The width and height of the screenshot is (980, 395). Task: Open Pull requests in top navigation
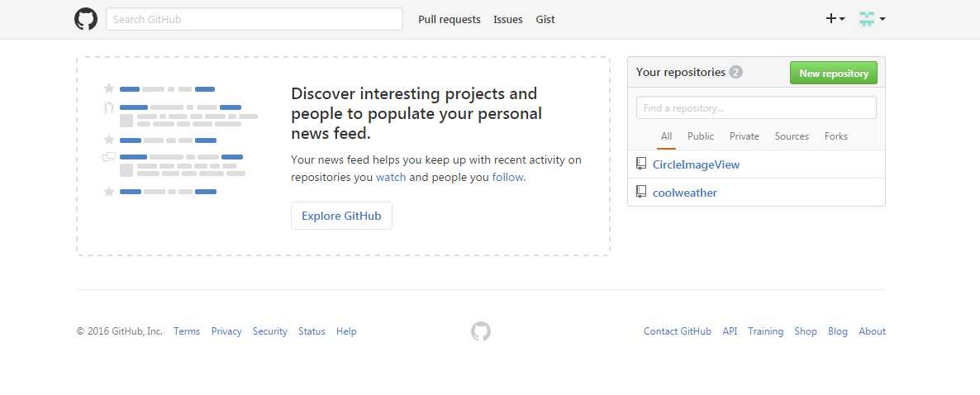coord(450,19)
